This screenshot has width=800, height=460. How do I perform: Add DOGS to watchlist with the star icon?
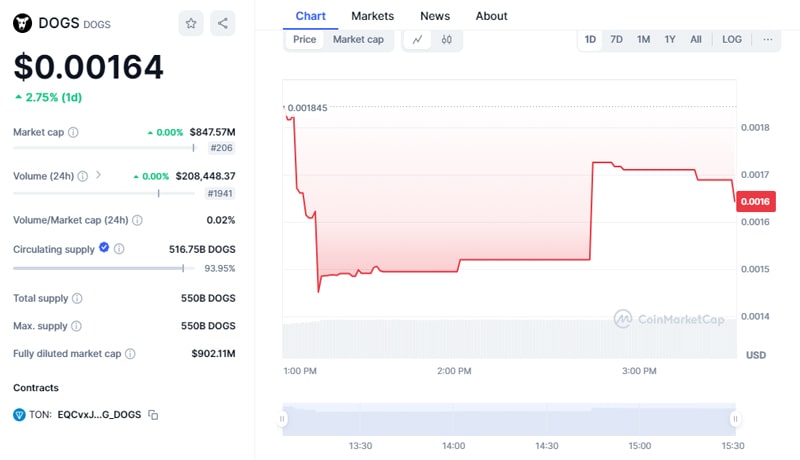click(x=191, y=23)
